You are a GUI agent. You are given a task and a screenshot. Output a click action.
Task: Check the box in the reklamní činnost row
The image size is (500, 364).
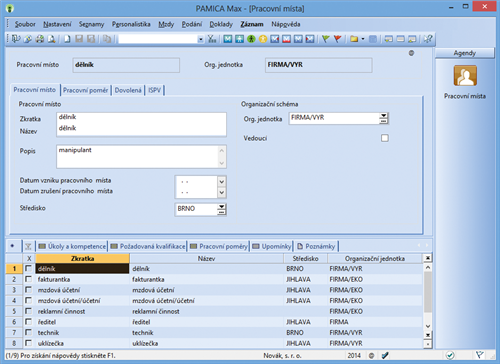click(x=29, y=311)
